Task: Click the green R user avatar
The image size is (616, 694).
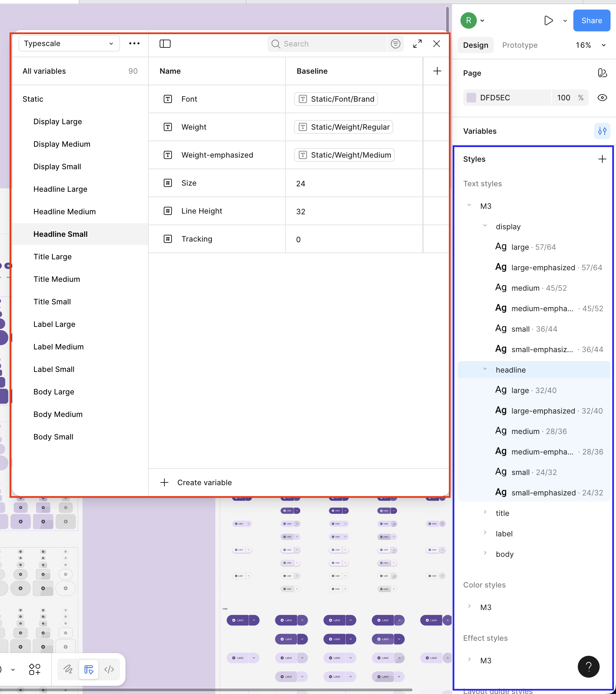Action: point(469,20)
